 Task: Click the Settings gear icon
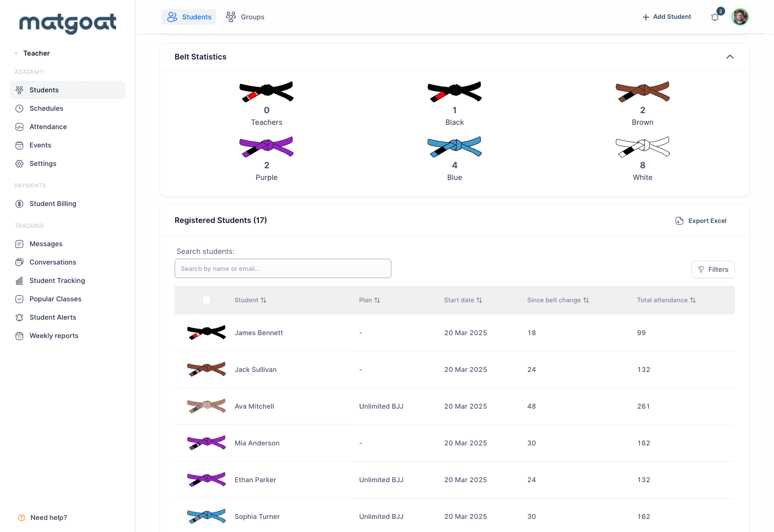(19, 163)
